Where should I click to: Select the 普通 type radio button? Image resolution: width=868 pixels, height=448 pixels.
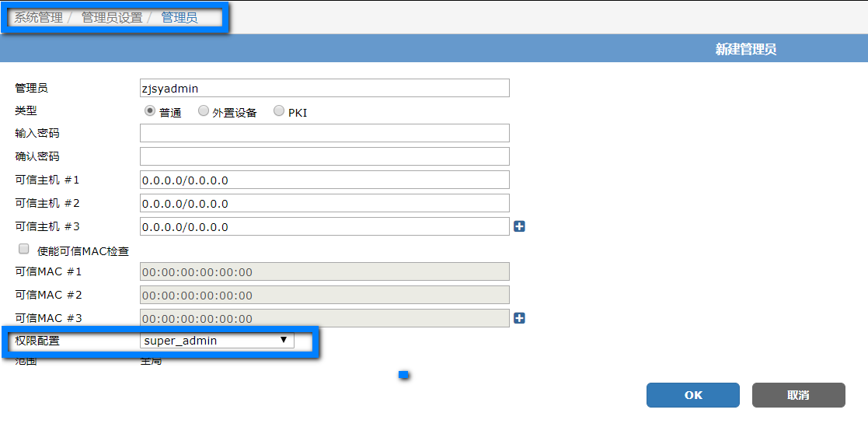pyautogui.click(x=150, y=111)
